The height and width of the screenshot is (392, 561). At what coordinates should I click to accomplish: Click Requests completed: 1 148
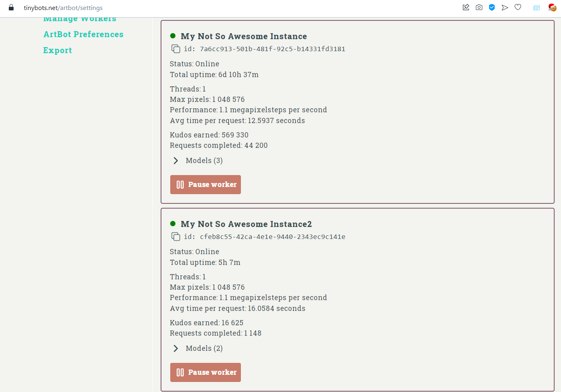pos(215,333)
